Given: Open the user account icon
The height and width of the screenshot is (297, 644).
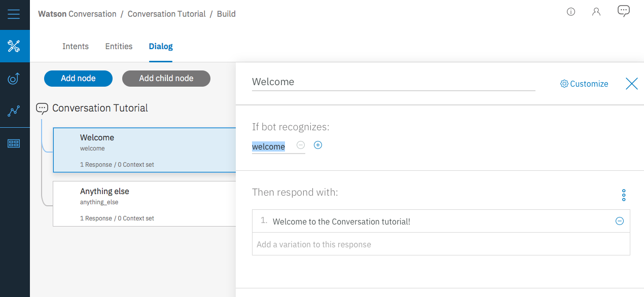Looking at the screenshot, I should pyautogui.click(x=596, y=12).
